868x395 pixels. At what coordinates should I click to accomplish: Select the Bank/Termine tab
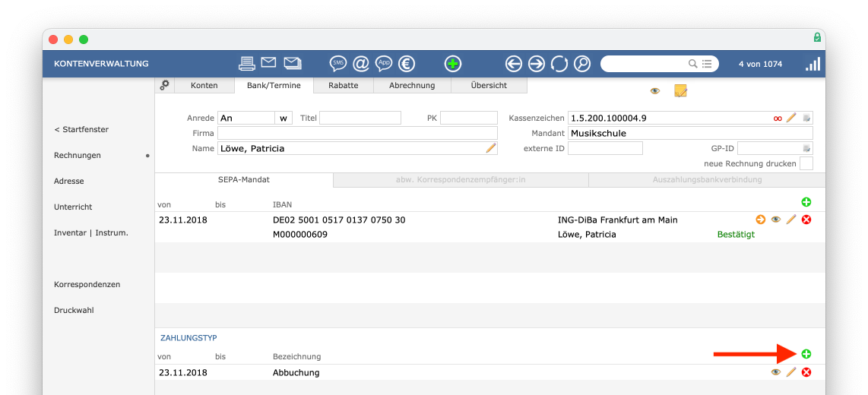coord(274,85)
